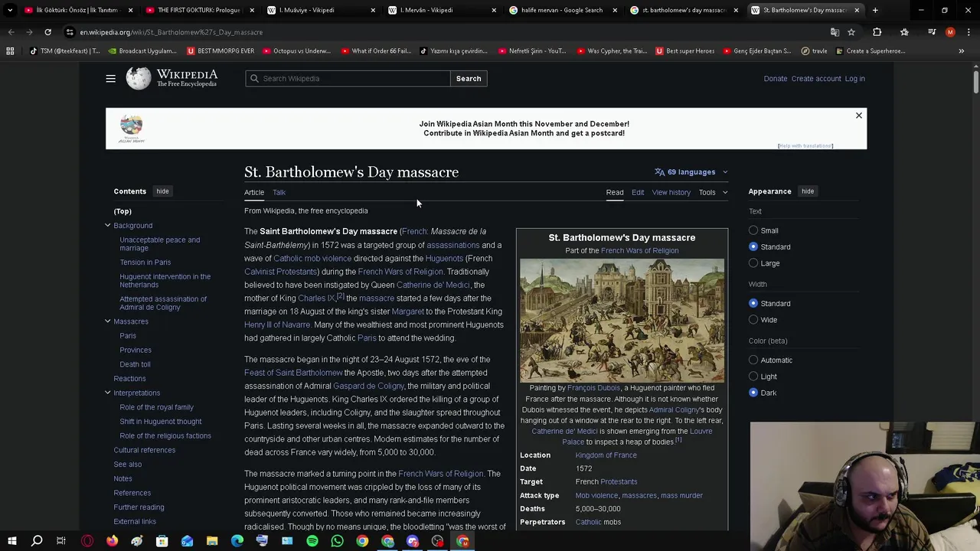980x551 pixels.
Task: Open the 69 languages dropdown
Action: point(691,172)
